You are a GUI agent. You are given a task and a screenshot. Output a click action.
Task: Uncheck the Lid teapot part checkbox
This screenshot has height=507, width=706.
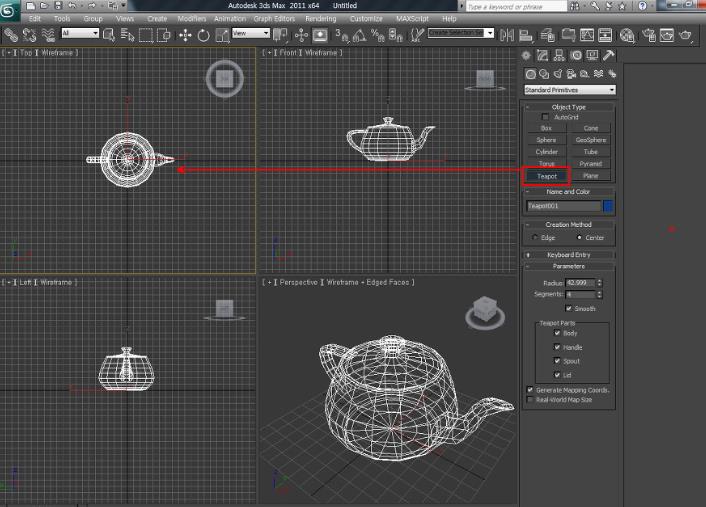[x=557, y=375]
